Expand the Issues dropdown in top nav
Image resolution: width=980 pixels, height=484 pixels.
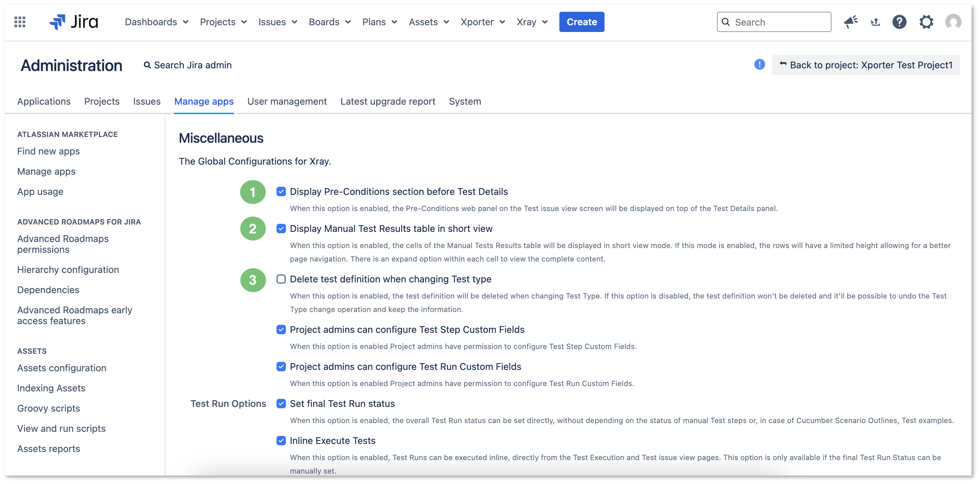tap(278, 22)
